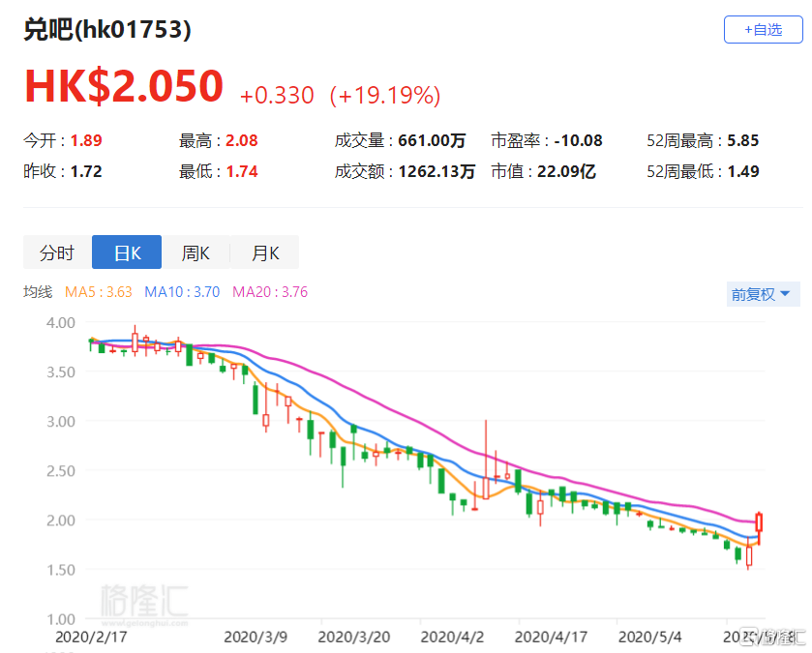Expand the 前复权 adjustment dropdown
812x653 pixels.
pyautogui.click(x=763, y=294)
